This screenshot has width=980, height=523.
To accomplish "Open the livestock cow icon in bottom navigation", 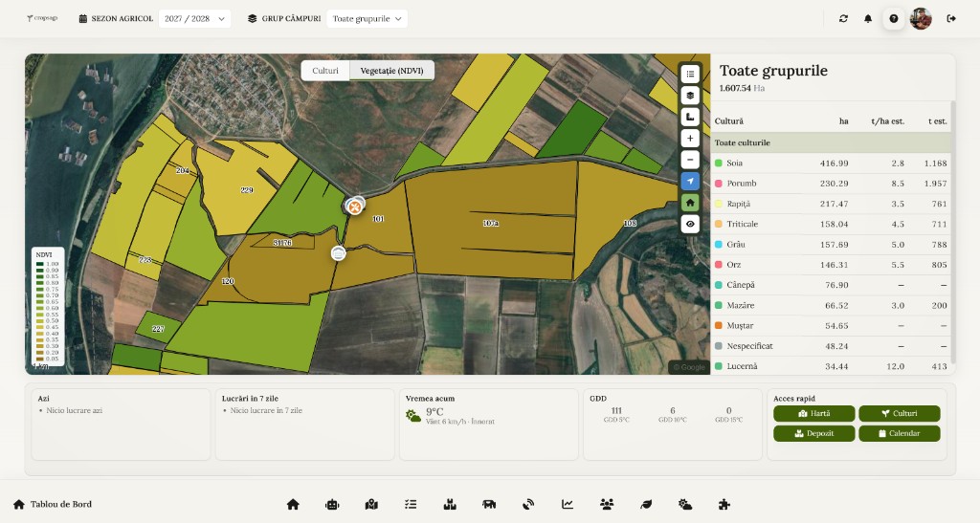I will point(489,504).
